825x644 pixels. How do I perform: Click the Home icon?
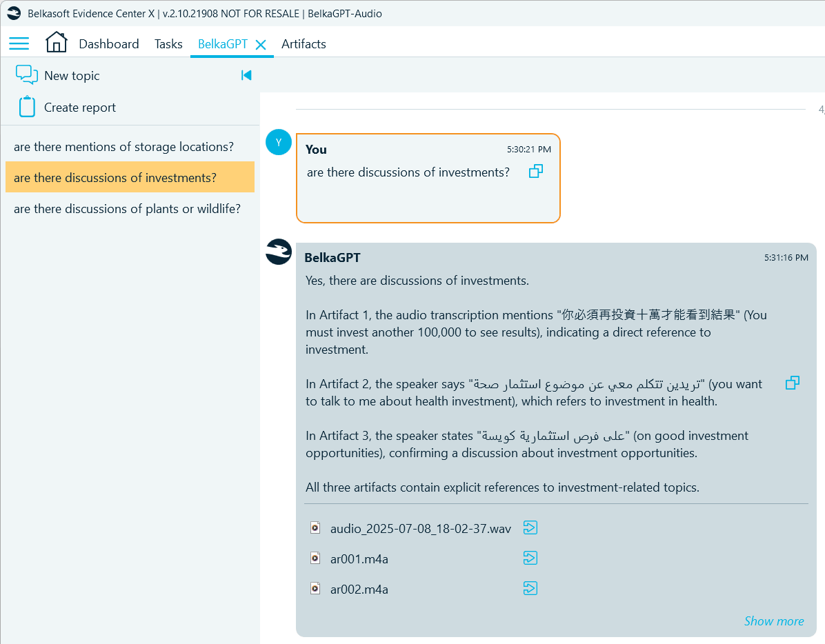pyautogui.click(x=56, y=43)
